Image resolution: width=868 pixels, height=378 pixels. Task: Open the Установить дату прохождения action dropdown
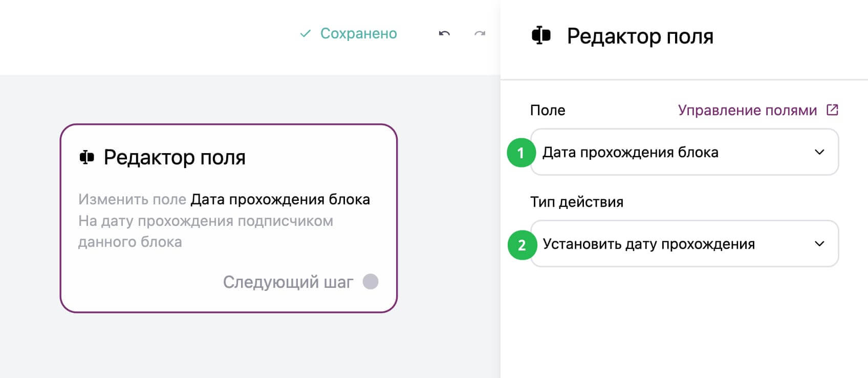(684, 244)
